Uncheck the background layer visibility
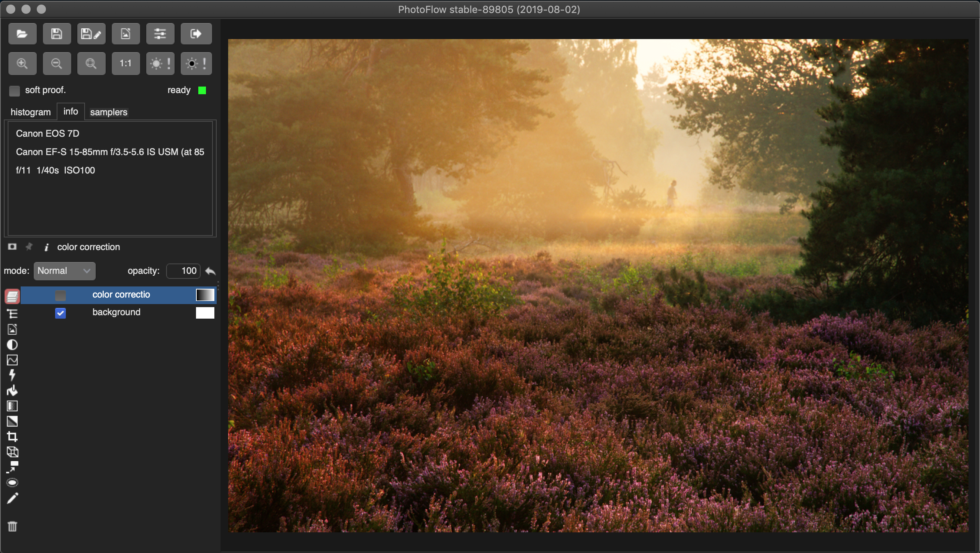980x553 pixels. (x=60, y=313)
